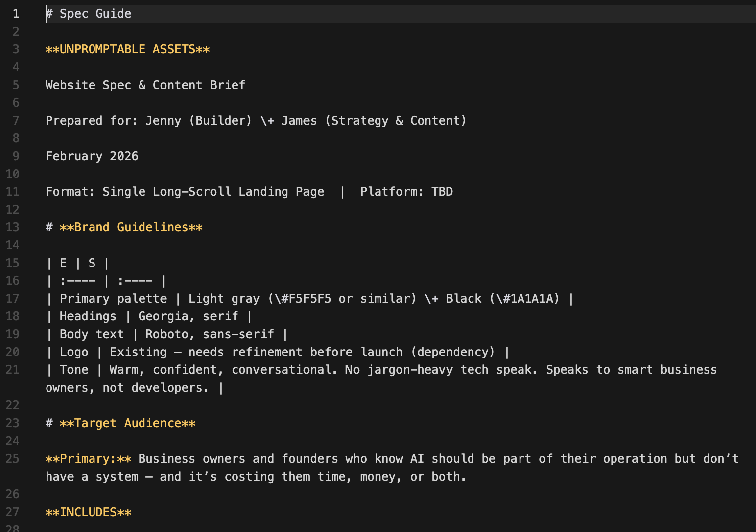The image size is (756, 532).
Task: Click the 'Body text' table cell
Action: point(92,334)
